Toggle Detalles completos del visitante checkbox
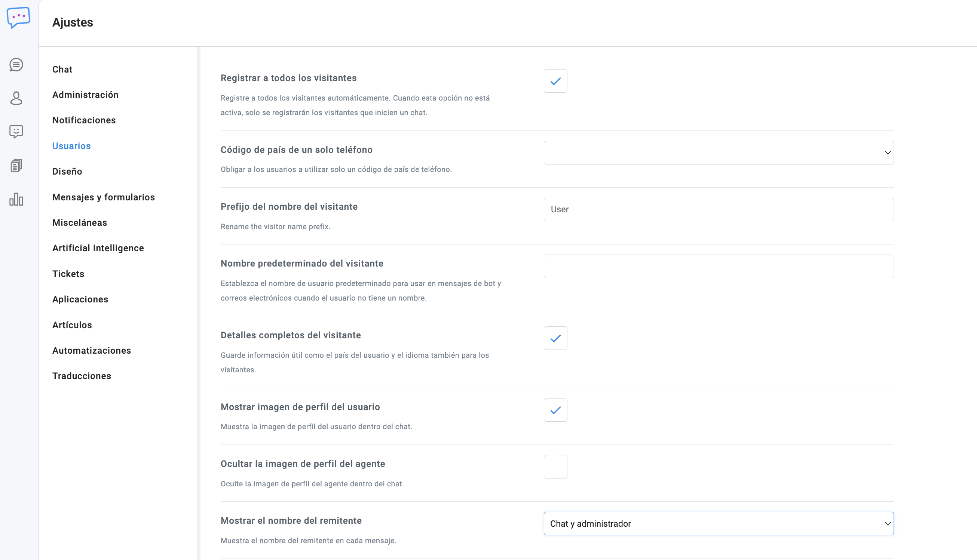977x560 pixels. pyautogui.click(x=555, y=338)
